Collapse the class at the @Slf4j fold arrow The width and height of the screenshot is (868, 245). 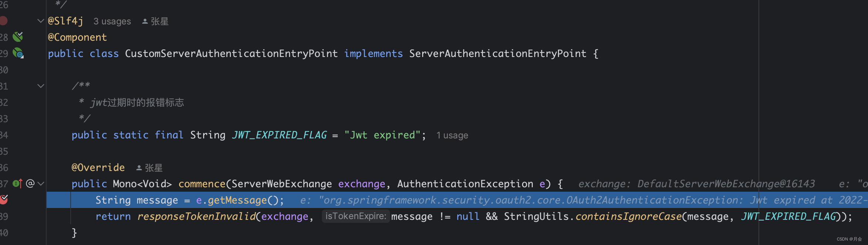point(41,21)
